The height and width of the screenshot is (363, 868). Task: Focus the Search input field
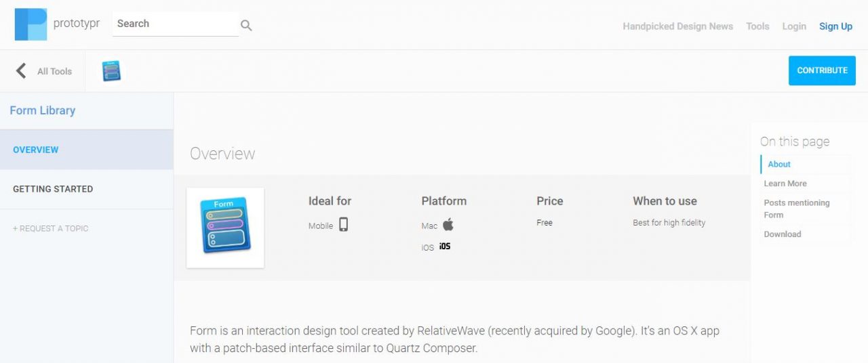pos(176,24)
